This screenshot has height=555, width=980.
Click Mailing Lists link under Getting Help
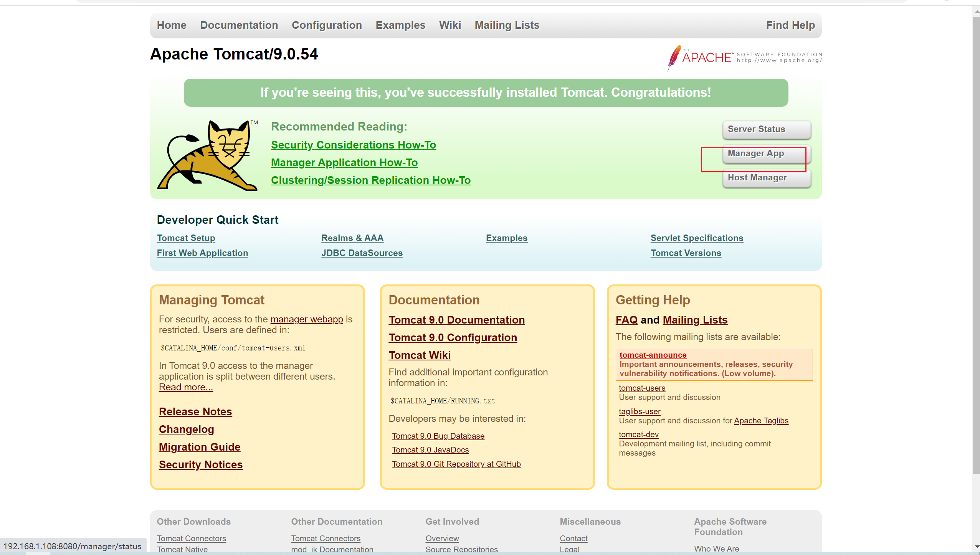pyautogui.click(x=695, y=320)
